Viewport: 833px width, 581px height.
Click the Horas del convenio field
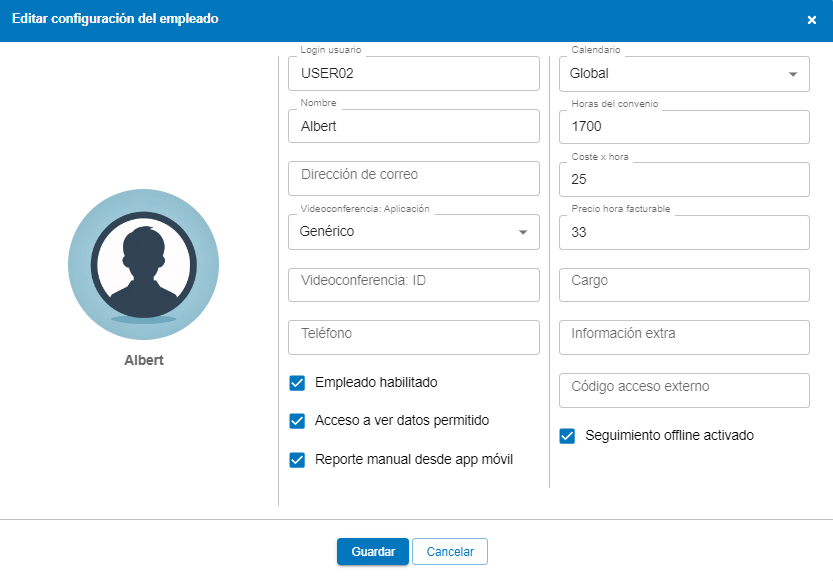[684, 127]
